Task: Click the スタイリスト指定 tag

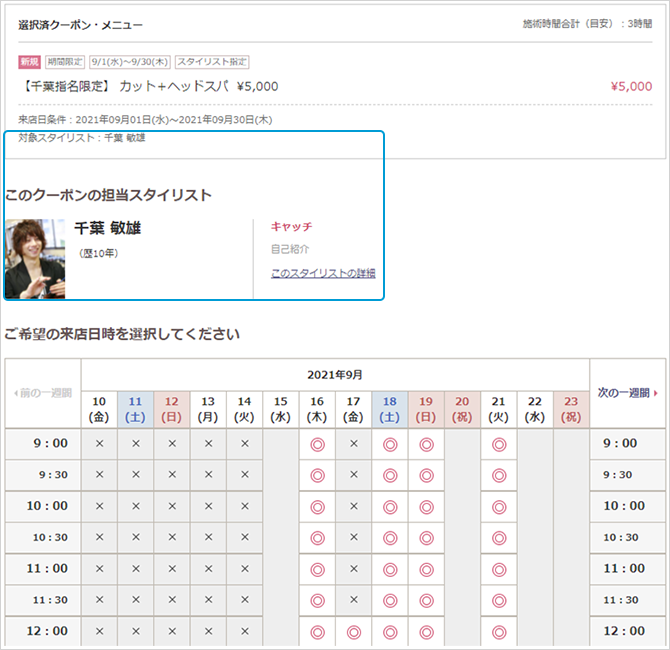Action: pos(212,62)
